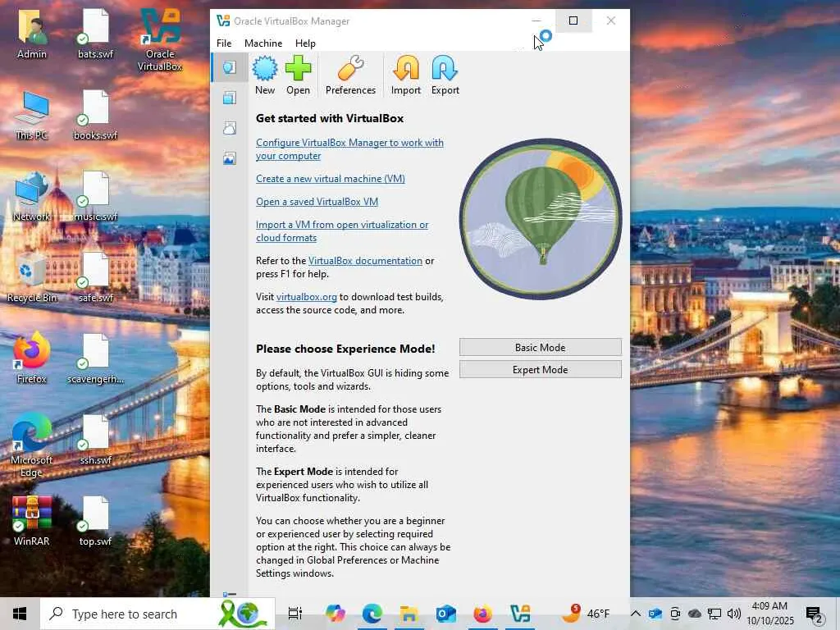This screenshot has width=840, height=630.
Task: Choose Expert Mode
Action: tap(540, 370)
